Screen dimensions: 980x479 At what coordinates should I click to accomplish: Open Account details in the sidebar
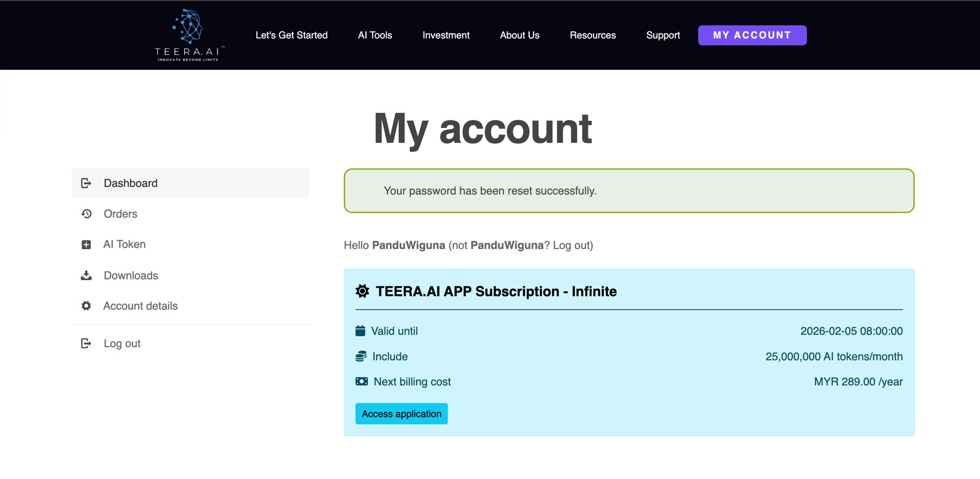pyautogui.click(x=191, y=306)
